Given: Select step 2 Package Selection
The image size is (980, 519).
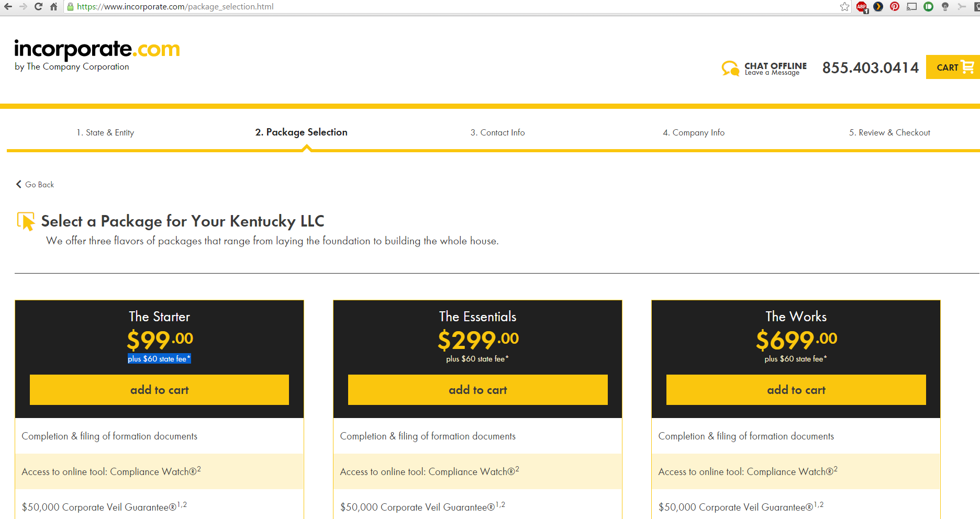Looking at the screenshot, I should coord(301,132).
